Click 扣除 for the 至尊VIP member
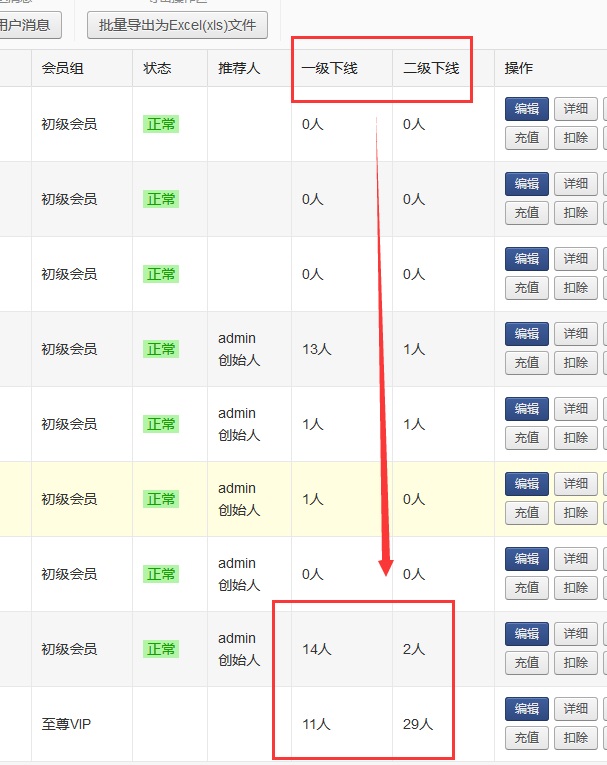The width and height of the screenshot is (607, 765). coord(575,738)
